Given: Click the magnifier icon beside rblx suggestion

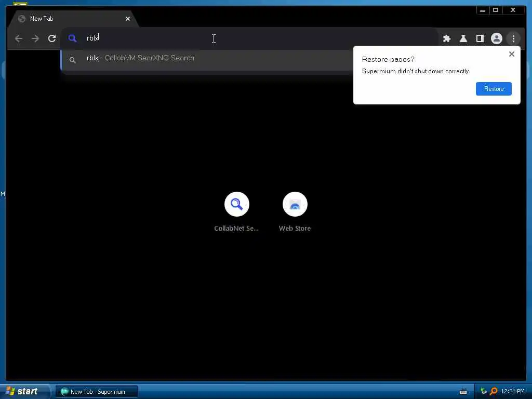Looking at the screenshot, I should [72, 60].
